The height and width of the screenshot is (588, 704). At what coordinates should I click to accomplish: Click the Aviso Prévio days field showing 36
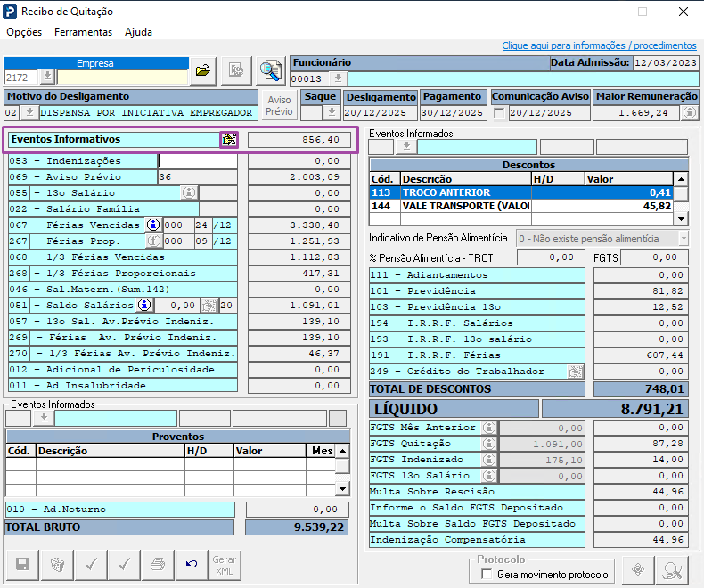[198, 177]
